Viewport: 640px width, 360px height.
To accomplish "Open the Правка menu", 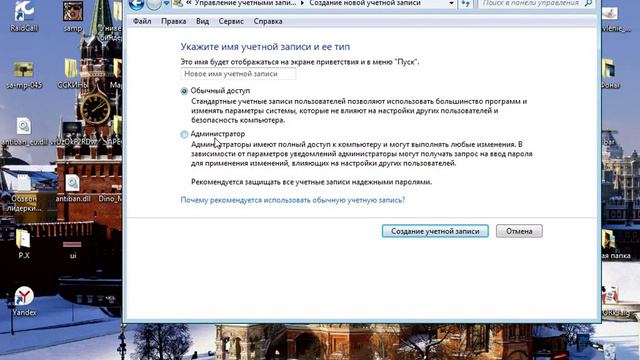I will click(x=173, y=21).
